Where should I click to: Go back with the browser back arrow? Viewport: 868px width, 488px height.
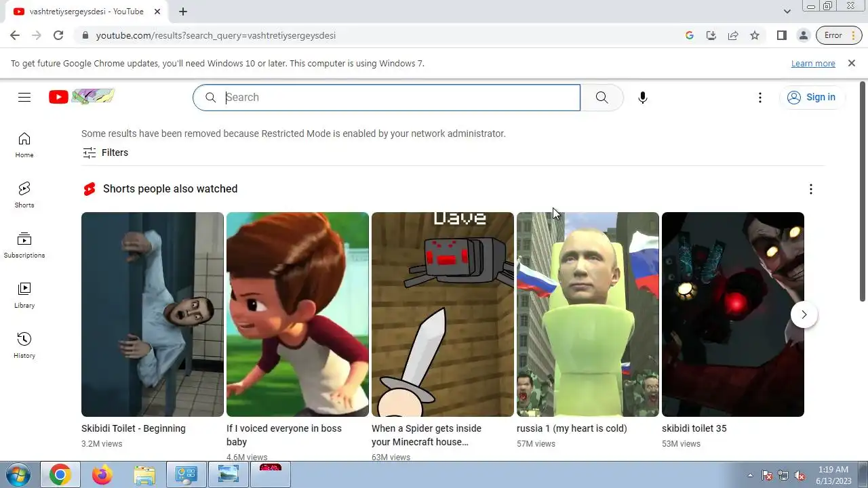15,35
